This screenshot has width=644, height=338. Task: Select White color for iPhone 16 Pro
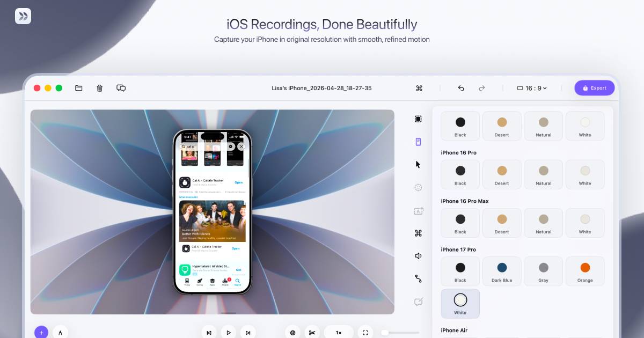pyautogui.click(x=585, y=174)
